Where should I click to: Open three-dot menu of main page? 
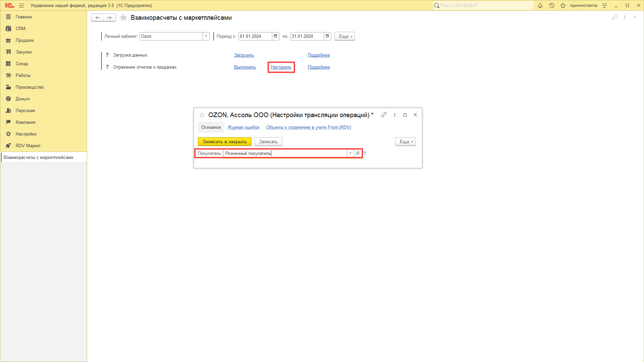point(625,17)
